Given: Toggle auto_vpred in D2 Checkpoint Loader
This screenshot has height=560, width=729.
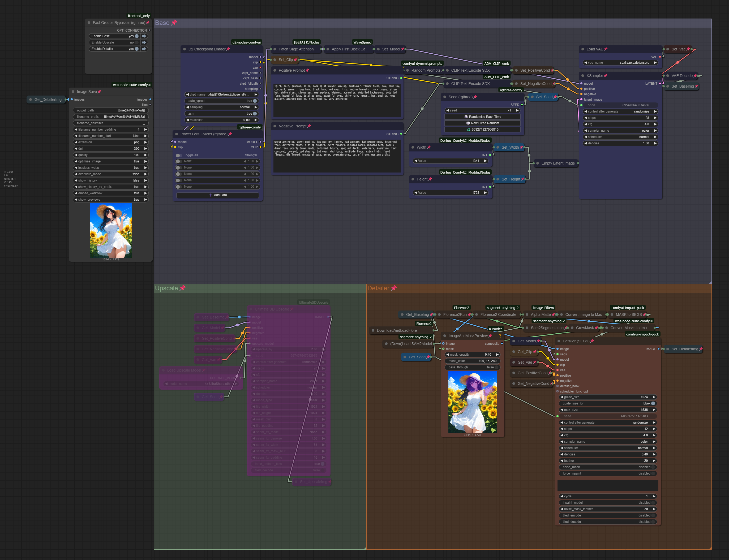Looking at the screenshot, I should [x=255, y=101].
